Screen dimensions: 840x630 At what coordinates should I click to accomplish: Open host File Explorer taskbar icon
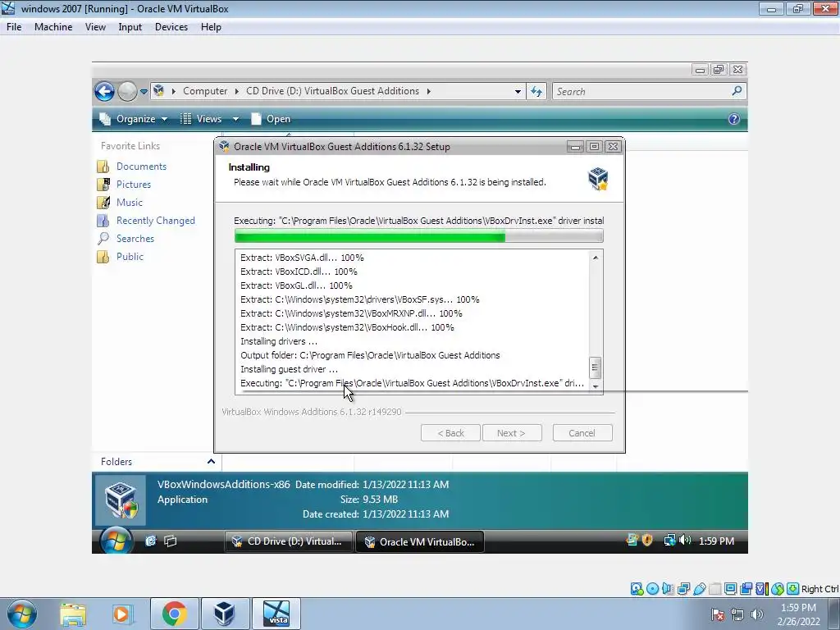pos(73,614)
